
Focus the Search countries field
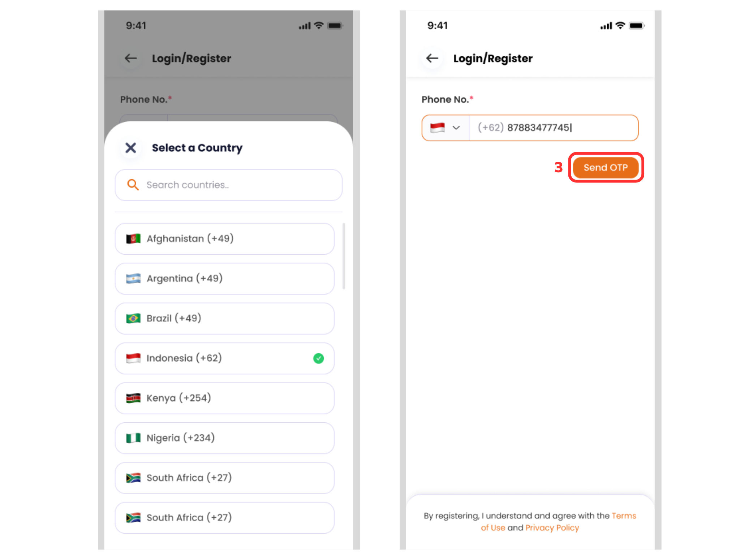point(228,185)
